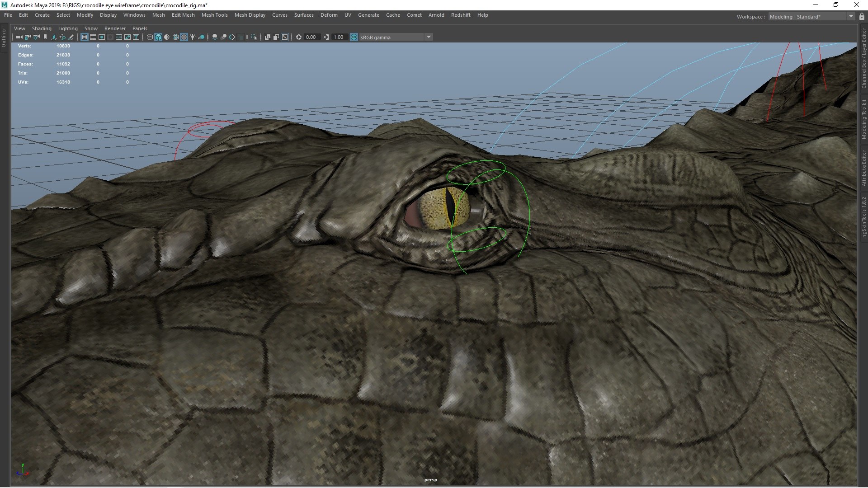This screenshot has width=868, height=488.
Task: Select the Grease Pencil tool icon
Action: 71,37
